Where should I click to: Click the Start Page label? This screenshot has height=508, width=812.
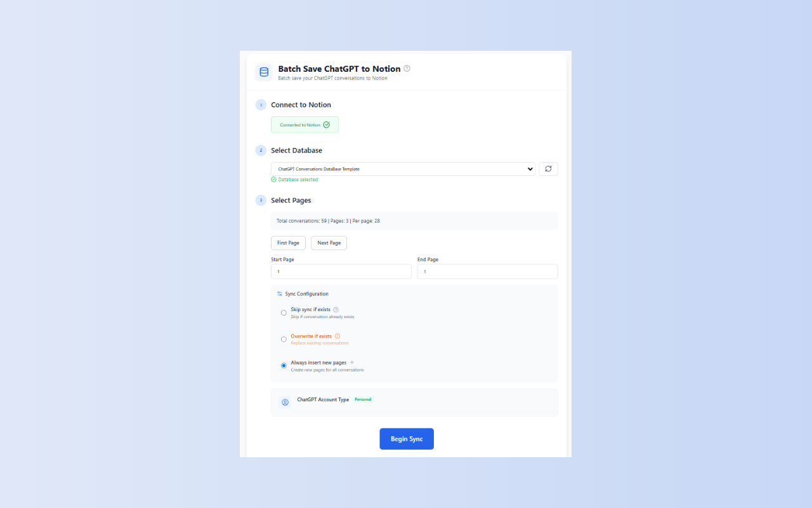(282, 260)
